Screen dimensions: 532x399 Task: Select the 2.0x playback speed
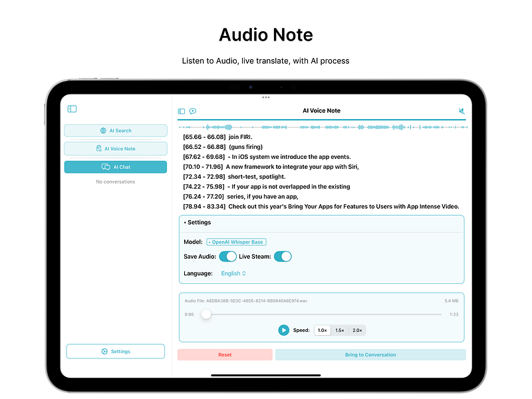[356, 330]
